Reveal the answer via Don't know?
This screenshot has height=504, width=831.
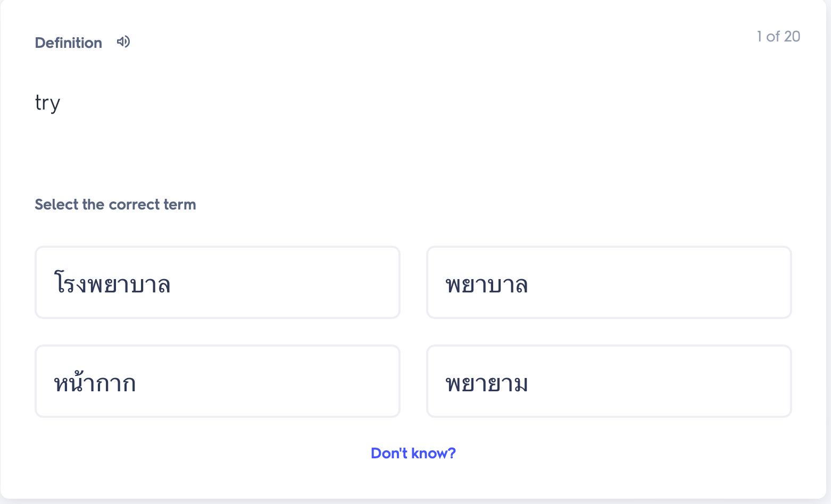[413, 453]
